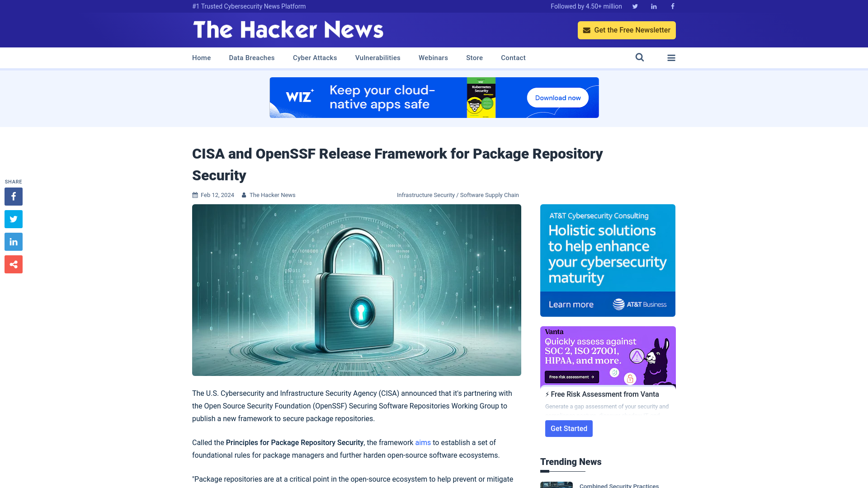Click The Hacker News LinkedIn icon
The height and width of the screenshot is (488, 868).
click(x=654, y=6)
